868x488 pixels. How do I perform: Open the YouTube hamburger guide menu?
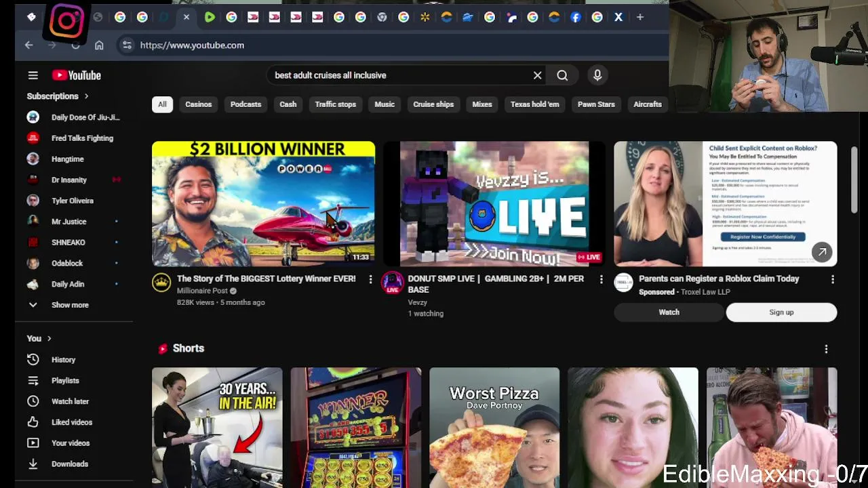[x=33, y=75]
